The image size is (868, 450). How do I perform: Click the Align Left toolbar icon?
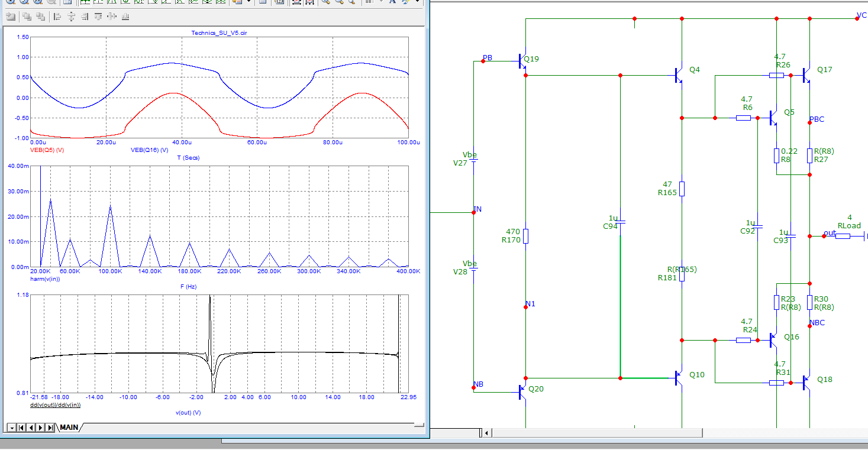(x=57, y=17)
